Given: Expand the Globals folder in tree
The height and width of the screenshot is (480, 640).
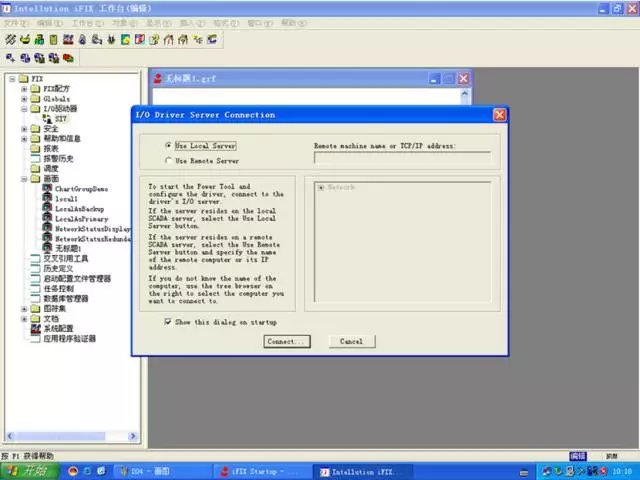Looking at the screenshot, I should point(24,99).
